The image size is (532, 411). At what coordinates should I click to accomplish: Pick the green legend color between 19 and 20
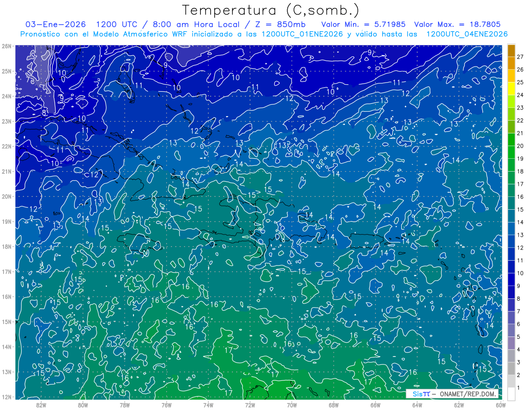click(511, 152)
